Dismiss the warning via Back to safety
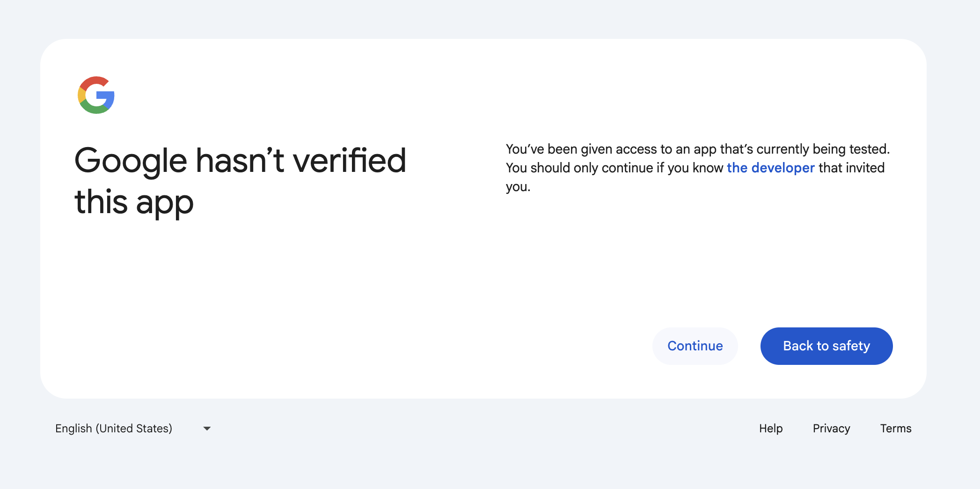Image resolution: width=980 pixels, height=489 pixels. click(826, 346)
